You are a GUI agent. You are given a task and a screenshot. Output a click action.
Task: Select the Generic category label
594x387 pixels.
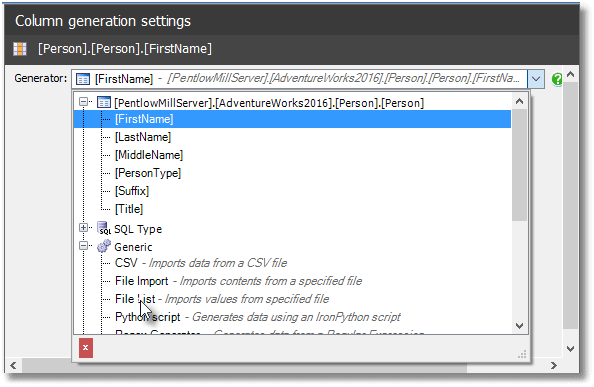(133, 247)
